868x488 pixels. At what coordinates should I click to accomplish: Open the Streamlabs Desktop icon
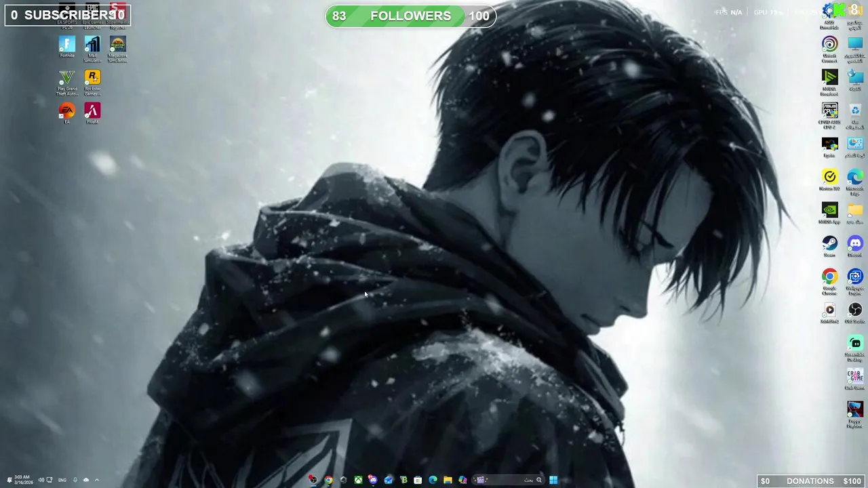click(854, 348)
